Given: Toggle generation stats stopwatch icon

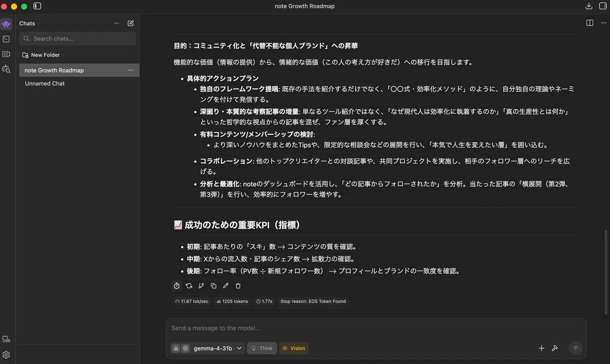Looking at the screenshot, I should [177, 286].
